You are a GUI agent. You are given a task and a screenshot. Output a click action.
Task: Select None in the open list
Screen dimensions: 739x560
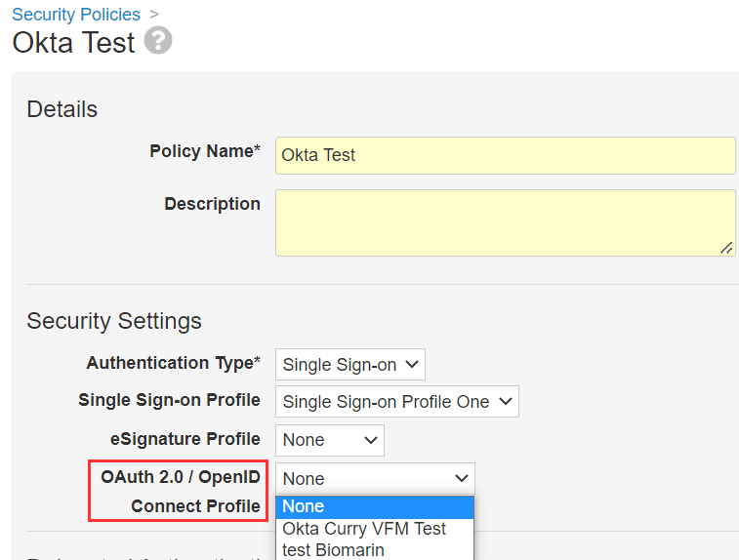pyautogui.click(x=375, y=506)
